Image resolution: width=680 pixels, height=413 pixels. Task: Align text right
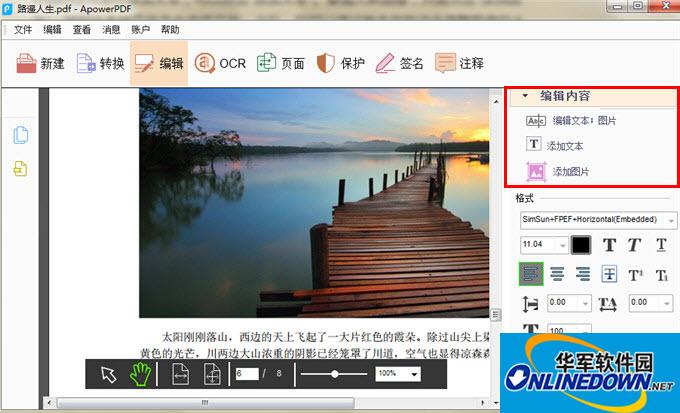click(x=583, y=274)
